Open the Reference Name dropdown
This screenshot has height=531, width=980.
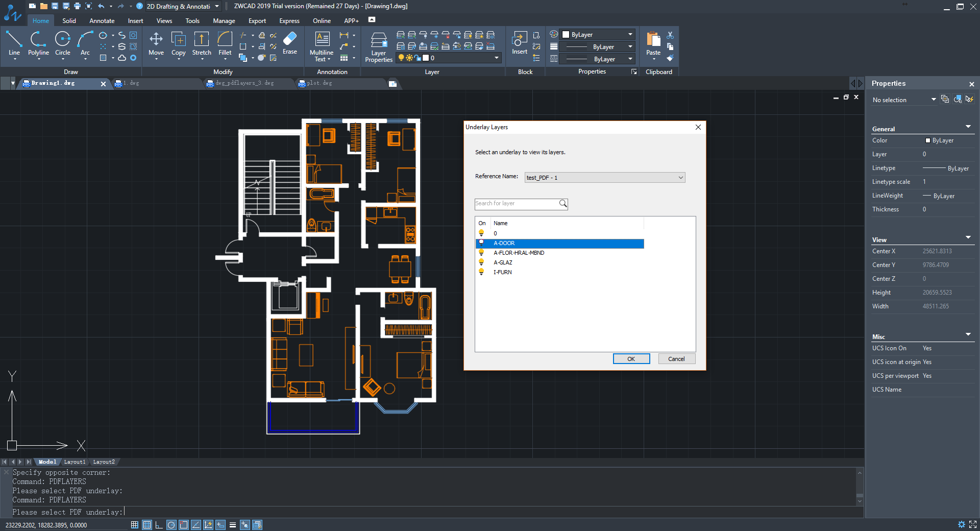[605, 178]
